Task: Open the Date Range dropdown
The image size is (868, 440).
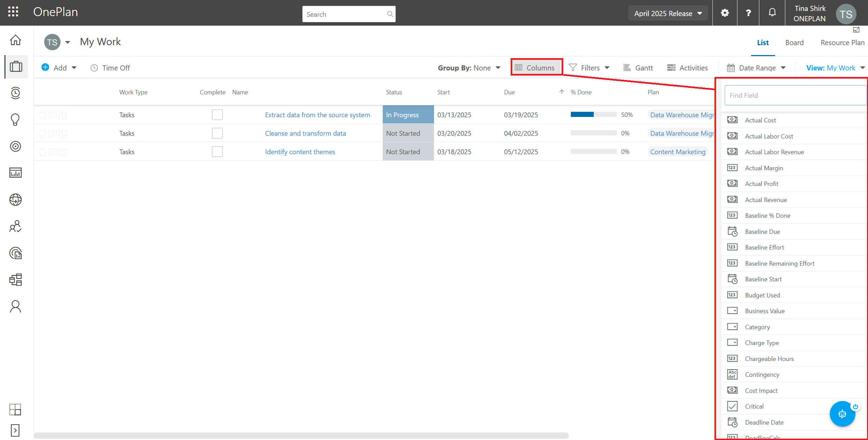Action: coord(756,68)
